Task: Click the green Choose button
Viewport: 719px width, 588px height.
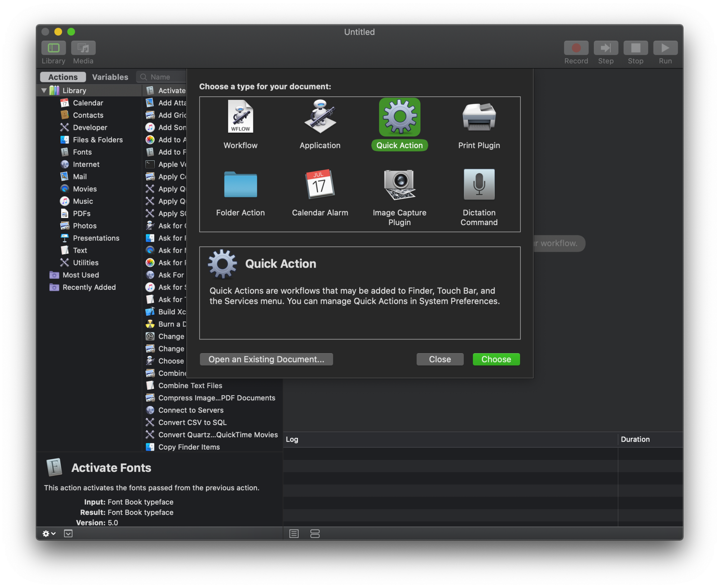Action: click(496, 359)
